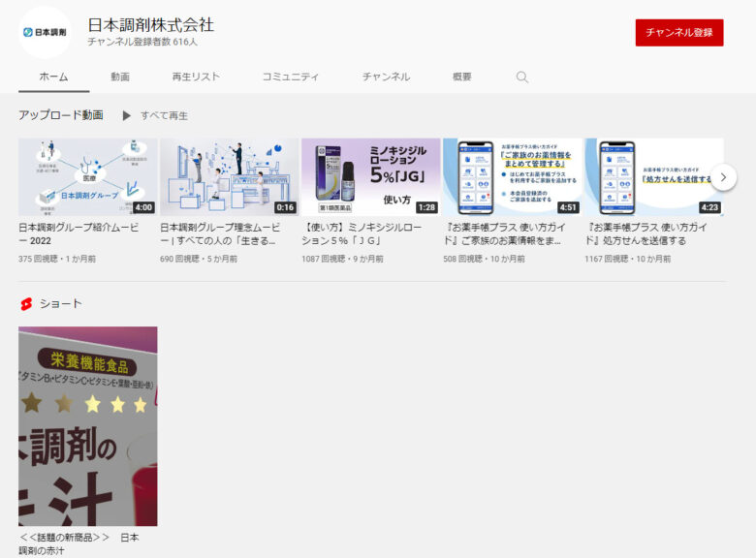Select the ホーム tab

click(x=53, y=77)
